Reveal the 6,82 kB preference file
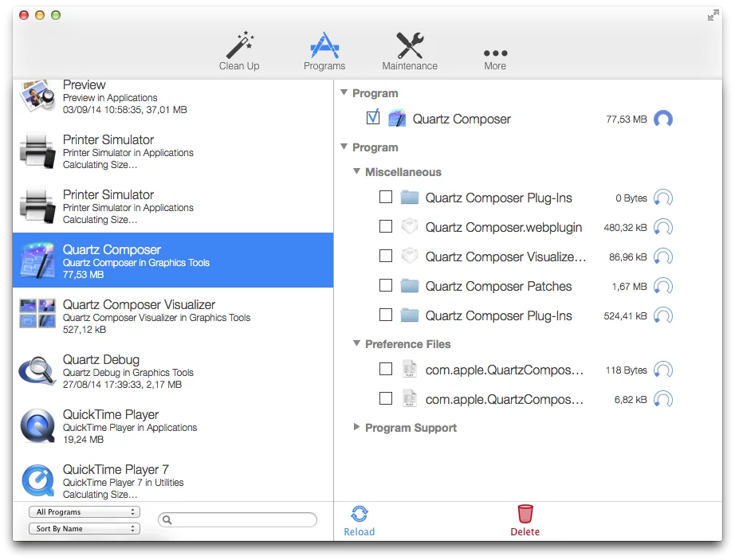 coord(663,399)
